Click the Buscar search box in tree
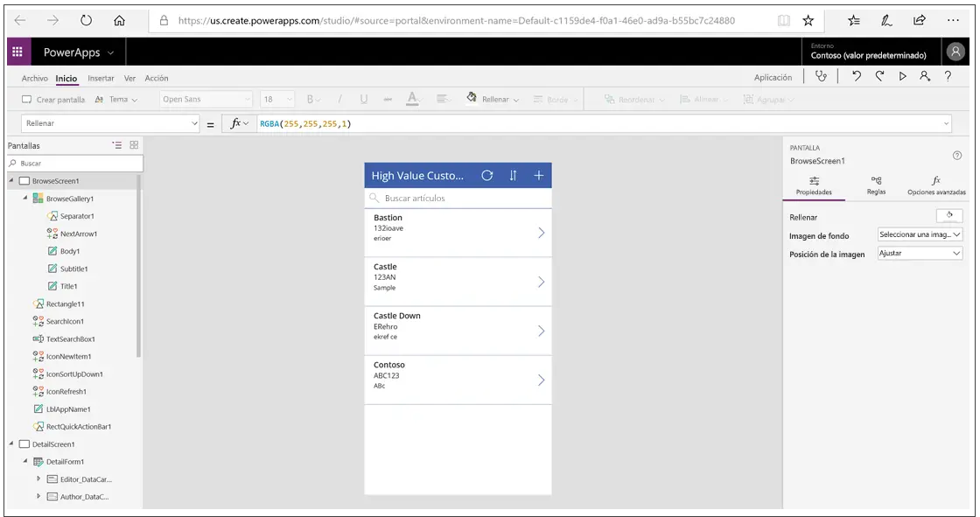980x517 pixels. (75, 164)
